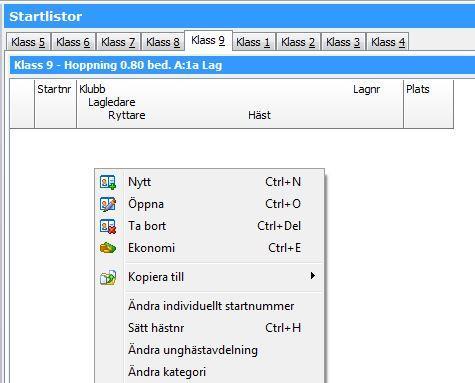Click the Ta bort icon with red cross
This screenshot has height=383, width=475.
pyautogui.click(x=108, y=226)
